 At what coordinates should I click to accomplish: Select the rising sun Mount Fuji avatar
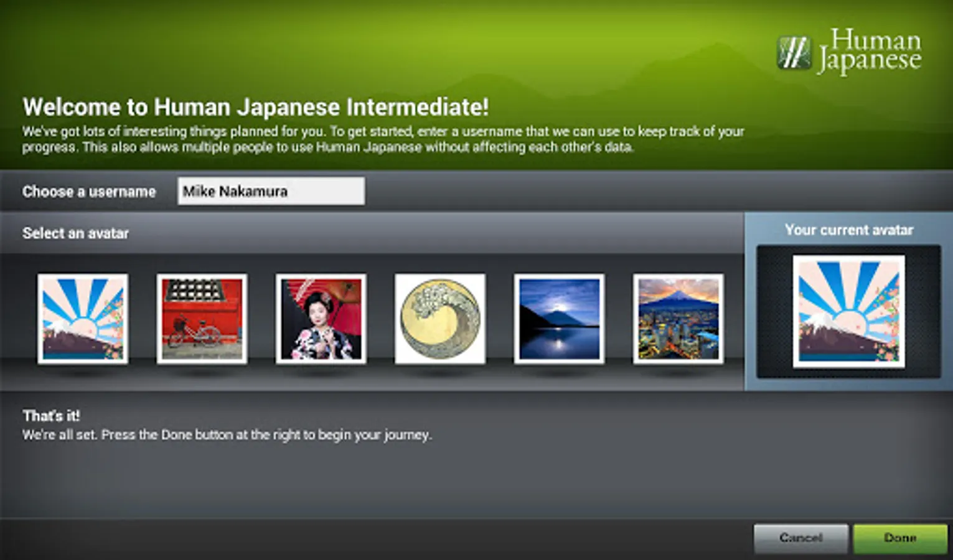click(83, 319)
